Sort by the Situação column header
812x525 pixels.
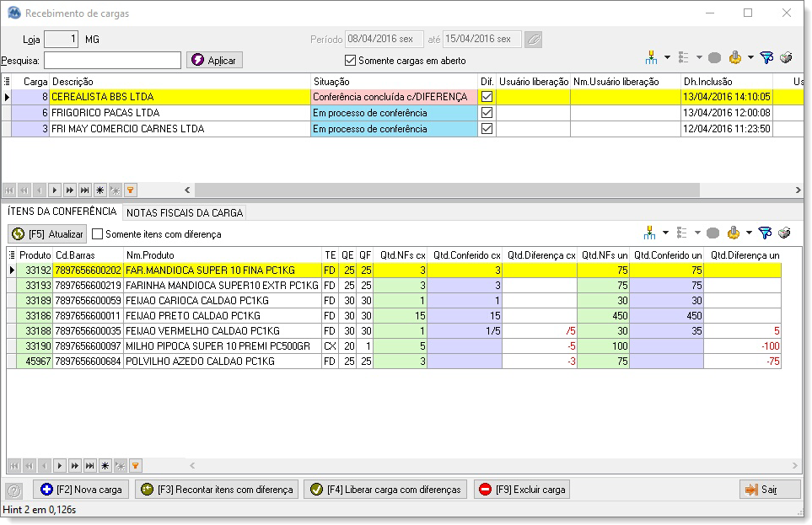coord(394,81)
